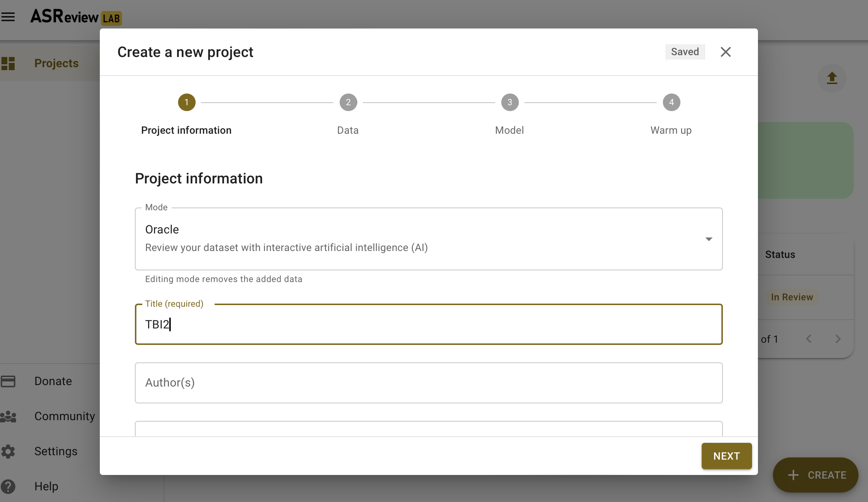
Task: Expand the Mode dropdown arrow
Action: 709,239
